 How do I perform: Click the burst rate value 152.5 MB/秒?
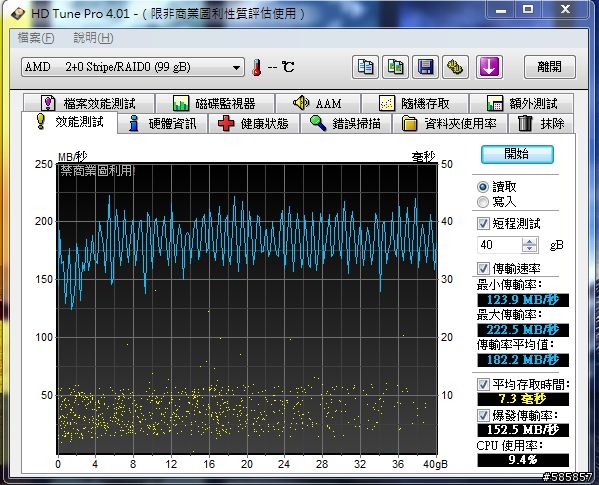click(523, 430)
